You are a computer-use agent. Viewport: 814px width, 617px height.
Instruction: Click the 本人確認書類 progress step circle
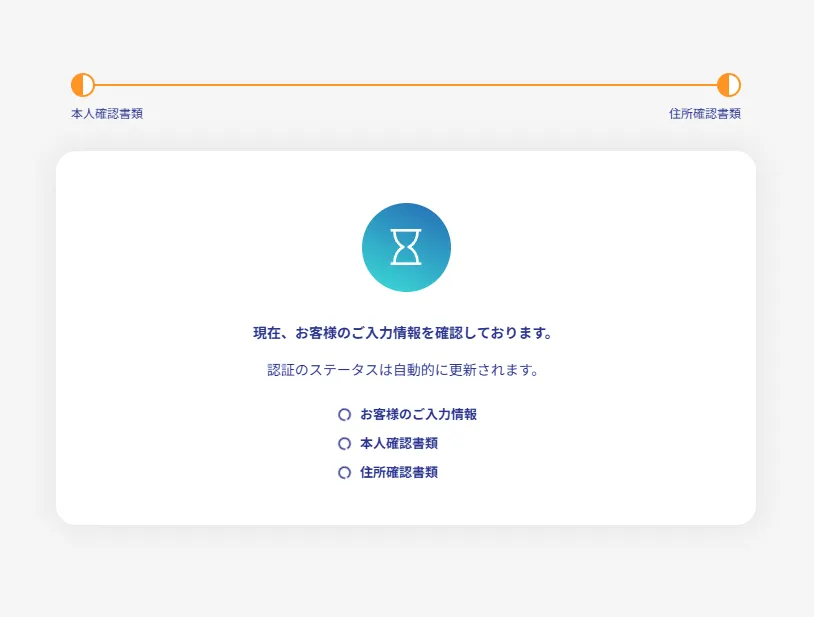click(x=83, y=85)
